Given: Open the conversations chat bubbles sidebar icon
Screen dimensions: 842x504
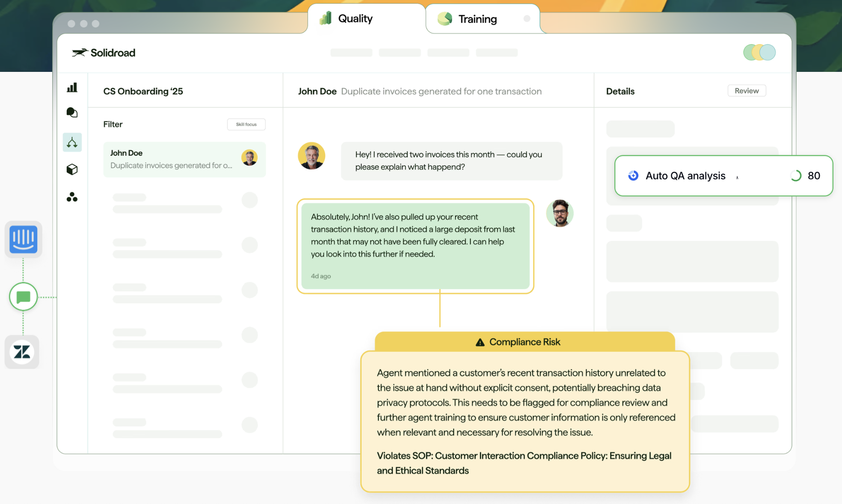Looking at the screenshot, I should 72,113.
